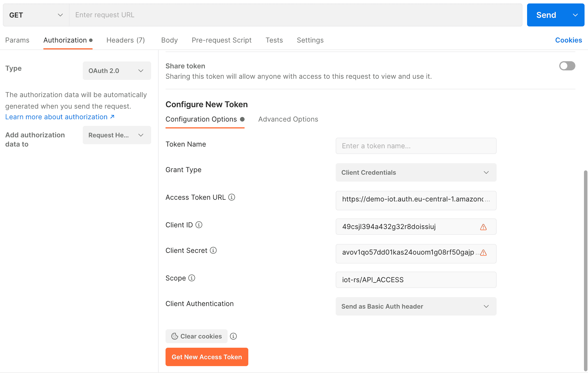The image size is (588, 373).
Task: Click the info icon beside Client Secret
Action: click(x=213, y=250)
